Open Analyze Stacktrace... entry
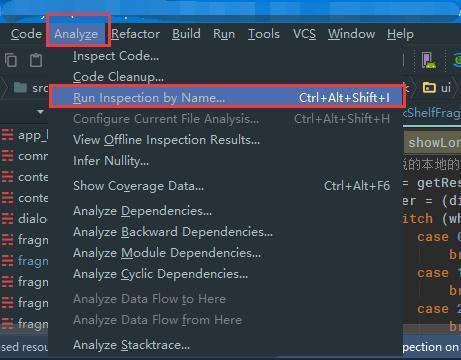This screenshot has width=461, height=360. [226, 345]
